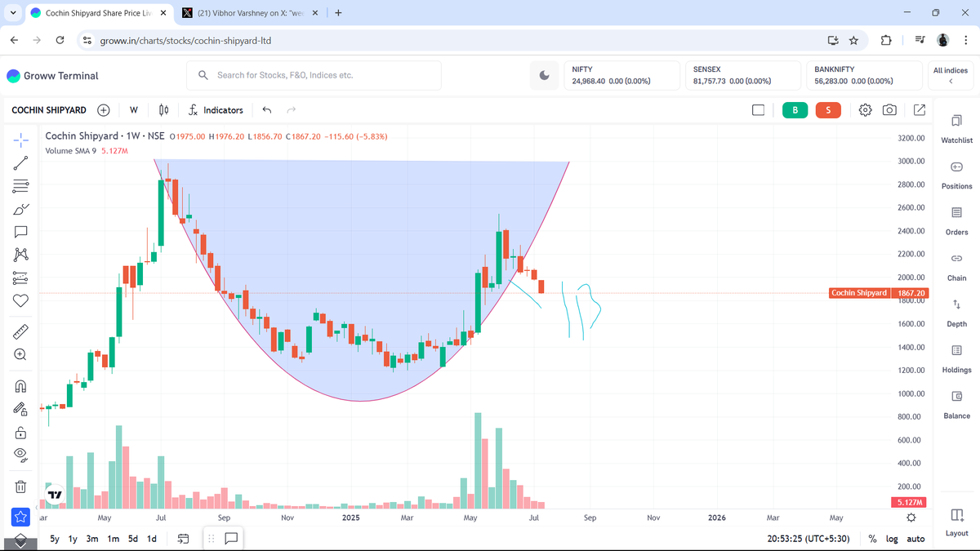The width and height of the screenshot is (980, 551).
Task: Toggle stay in drawing mode
Action: [21, 408]
